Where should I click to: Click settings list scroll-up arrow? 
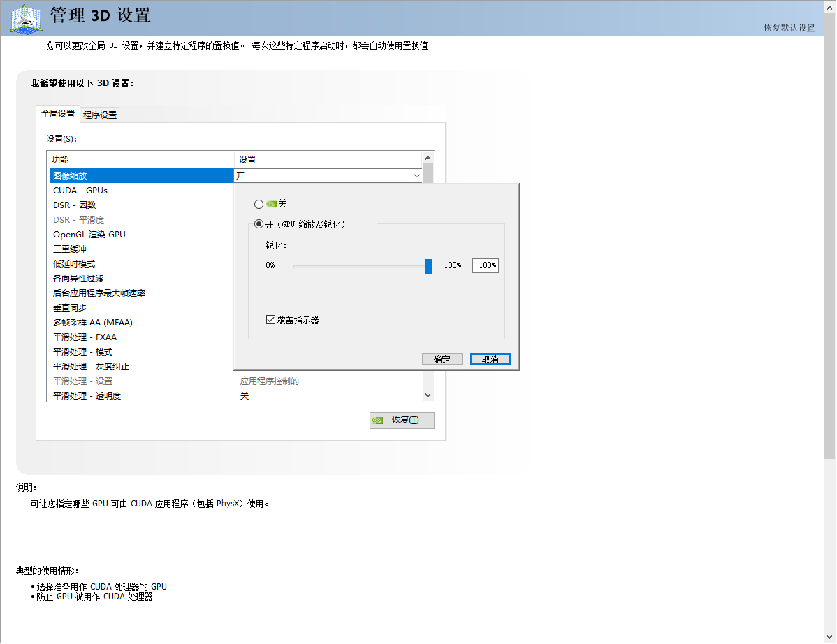[x=428, y=158]
